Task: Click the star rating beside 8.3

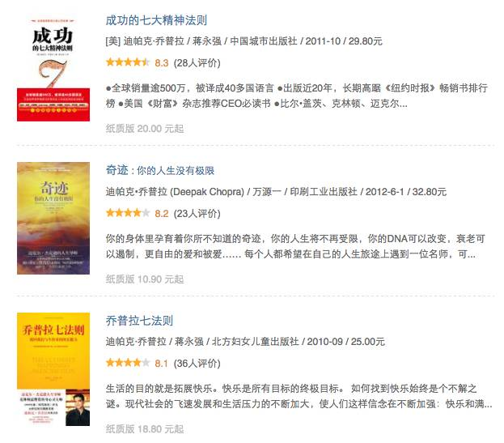Action: pos(128,62)
